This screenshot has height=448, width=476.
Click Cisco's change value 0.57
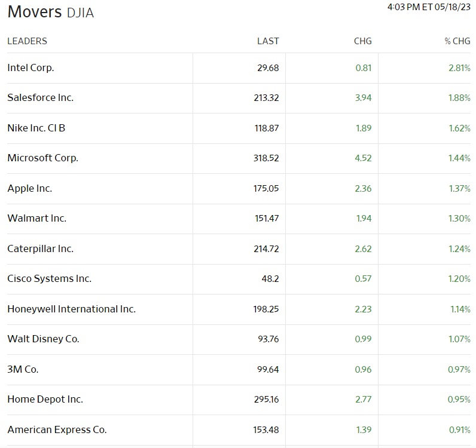(364, 279)
